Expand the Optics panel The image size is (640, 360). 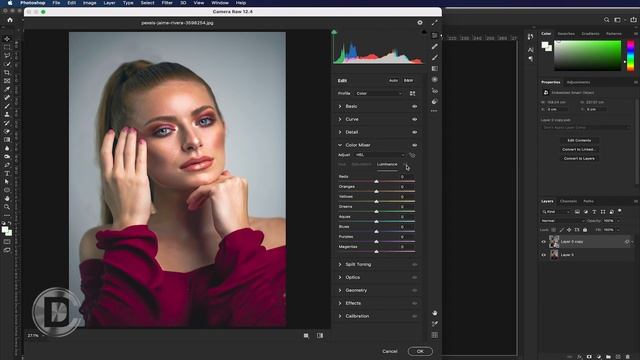(x=340, y=278)
